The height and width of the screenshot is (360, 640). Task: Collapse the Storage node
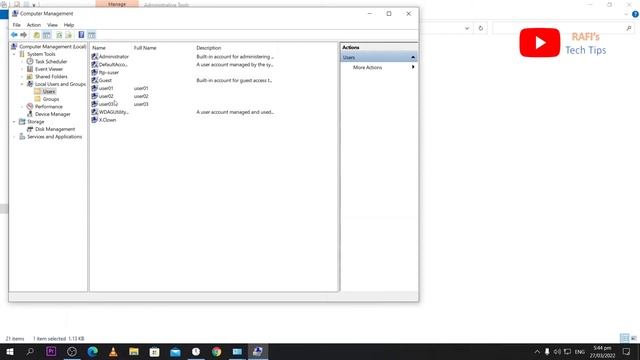coord(14,122)
